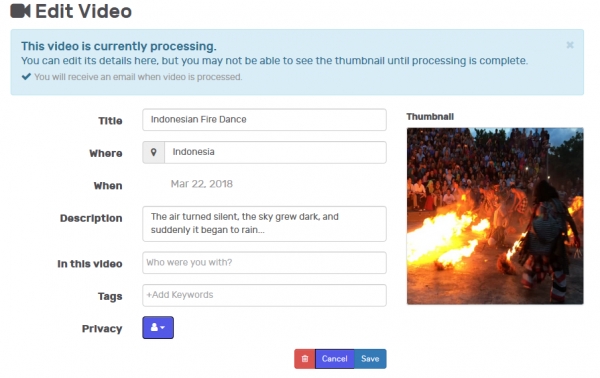Click the Where field containing Indonesia

pos(276,152)
